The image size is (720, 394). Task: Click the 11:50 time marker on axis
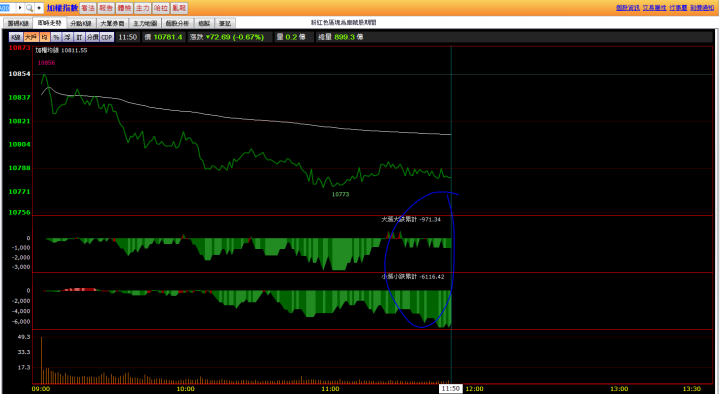coord(450,389)
